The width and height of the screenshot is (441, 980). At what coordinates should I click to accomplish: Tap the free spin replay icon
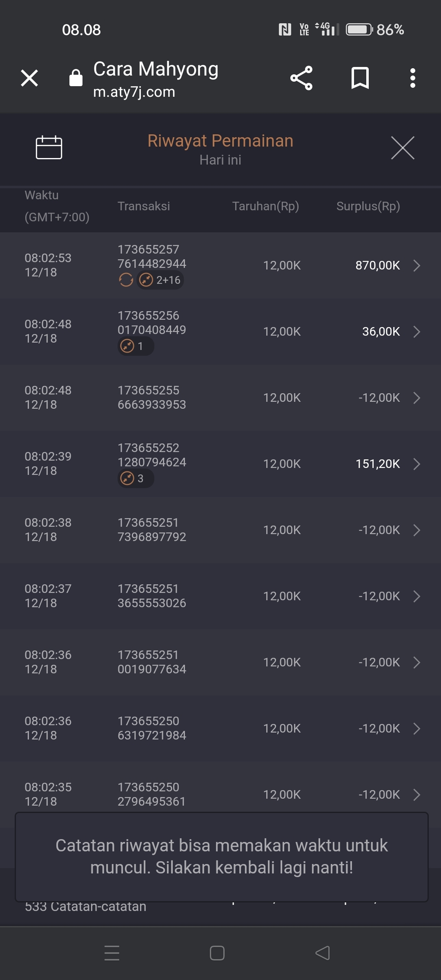click(126, 280)
